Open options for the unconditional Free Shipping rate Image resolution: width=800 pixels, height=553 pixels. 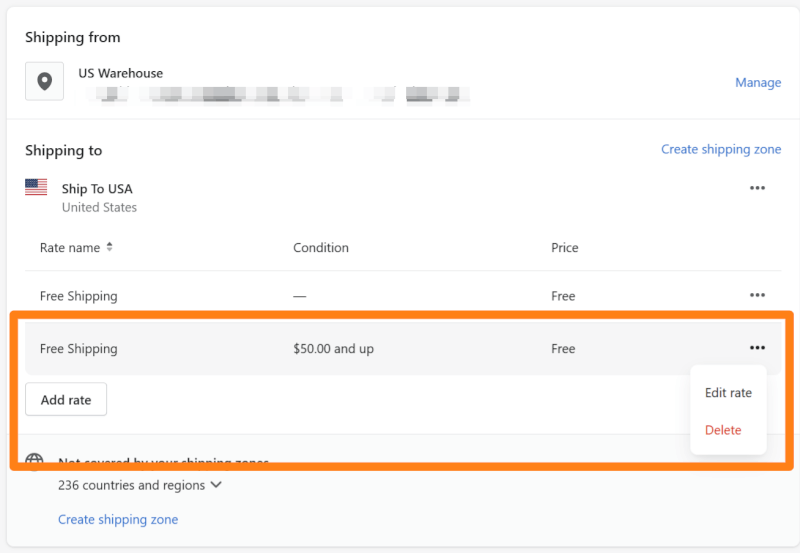pos(757,295)
